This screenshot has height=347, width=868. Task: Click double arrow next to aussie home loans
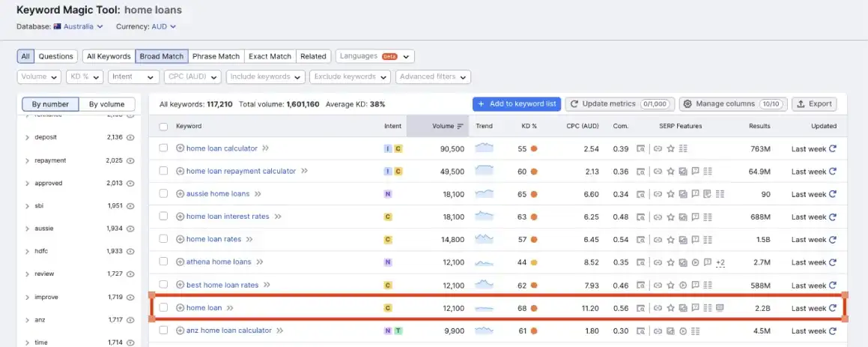(258, 194)
